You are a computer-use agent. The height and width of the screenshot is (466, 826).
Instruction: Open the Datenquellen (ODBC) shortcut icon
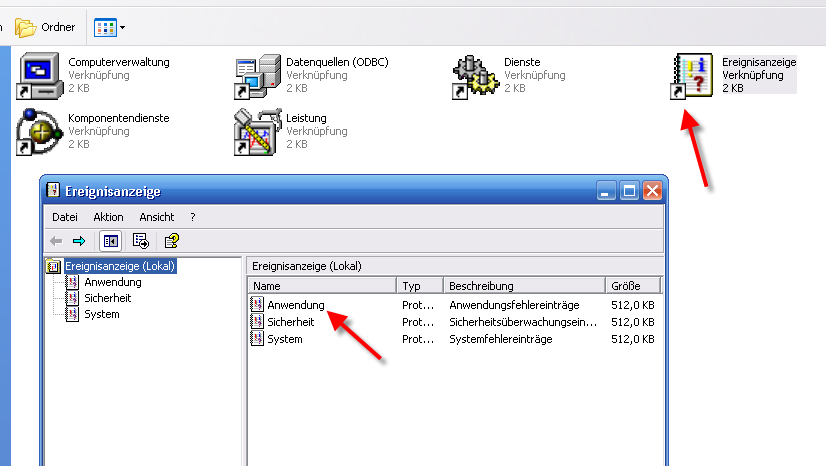(x=258, y=74)
